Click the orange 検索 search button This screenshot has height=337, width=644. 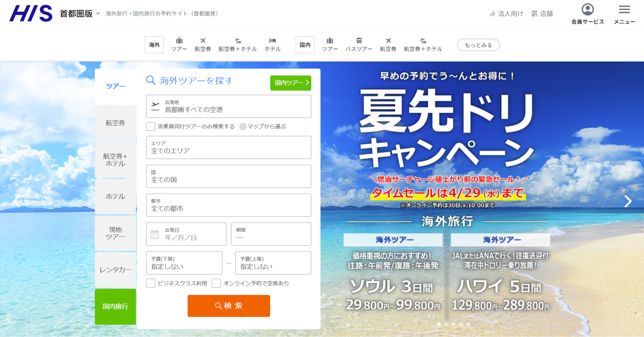coord(228,305)
